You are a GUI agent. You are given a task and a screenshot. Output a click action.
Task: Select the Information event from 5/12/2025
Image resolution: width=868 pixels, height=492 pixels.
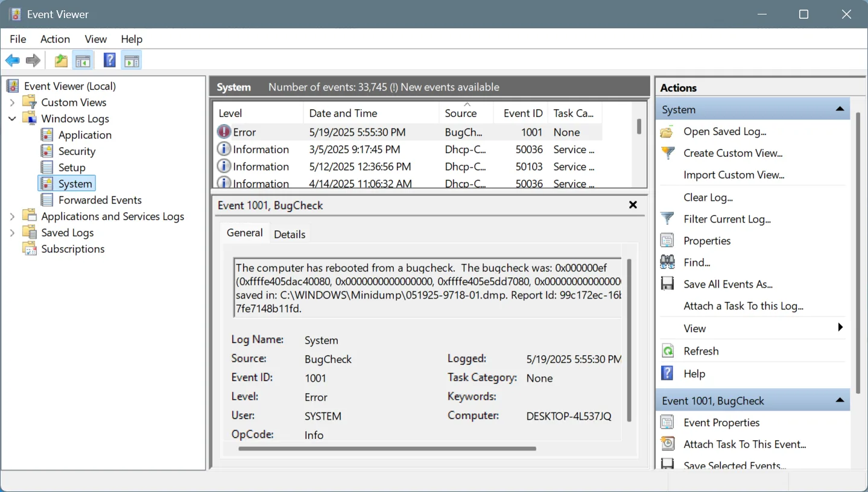coord(408,166)
